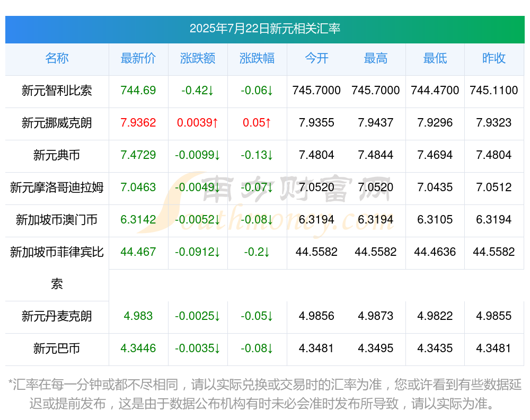Click change amount -0.42↓
Viewport: 530px width, 420px height.
[198, 90]
